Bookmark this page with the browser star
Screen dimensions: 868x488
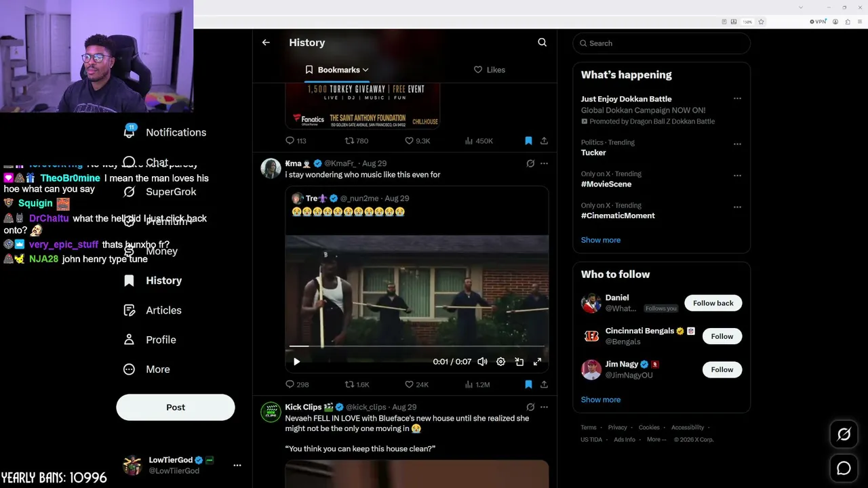761,22
